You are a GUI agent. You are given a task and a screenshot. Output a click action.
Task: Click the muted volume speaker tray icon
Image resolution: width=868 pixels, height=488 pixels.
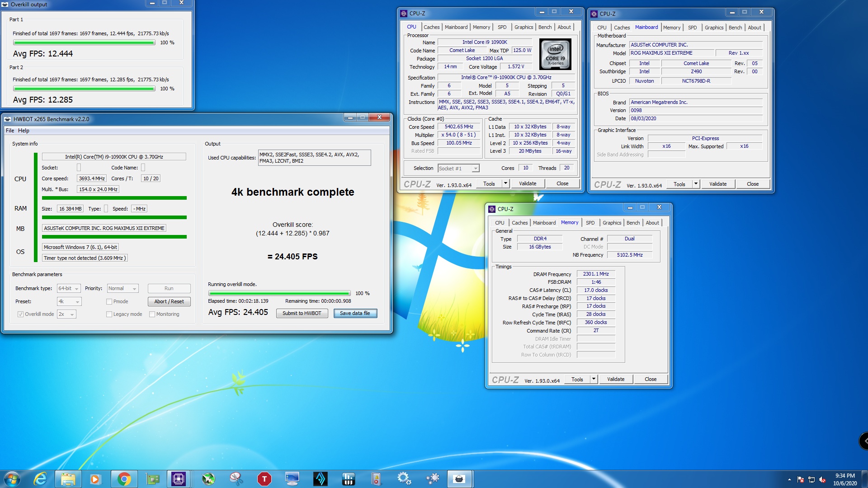click(x=822, y=480)
